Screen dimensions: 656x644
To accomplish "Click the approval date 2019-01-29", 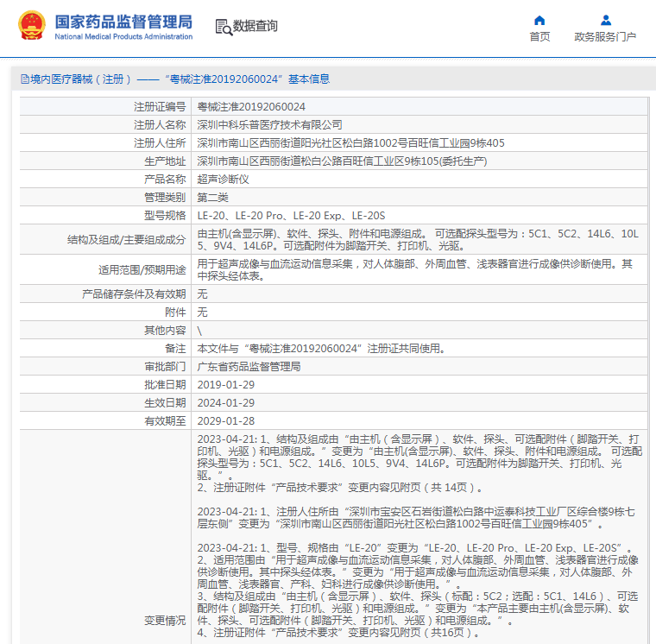I will (x=226, y=385).
